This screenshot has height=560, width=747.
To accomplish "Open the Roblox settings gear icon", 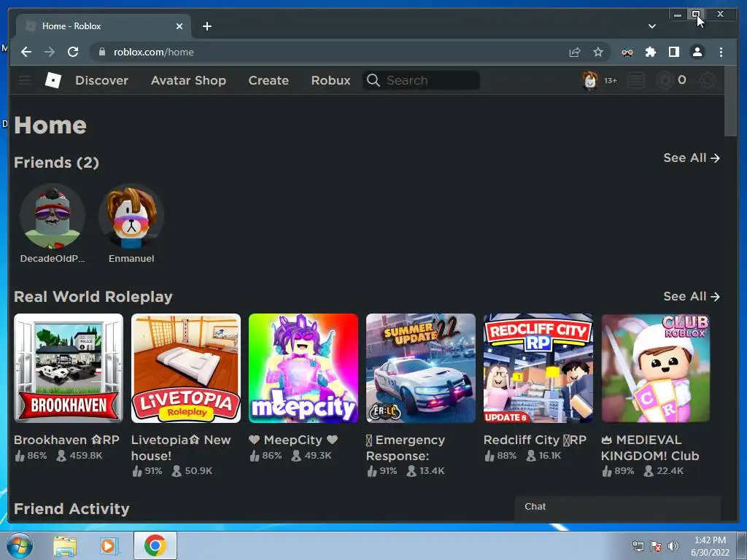I will tap(708, 80).
